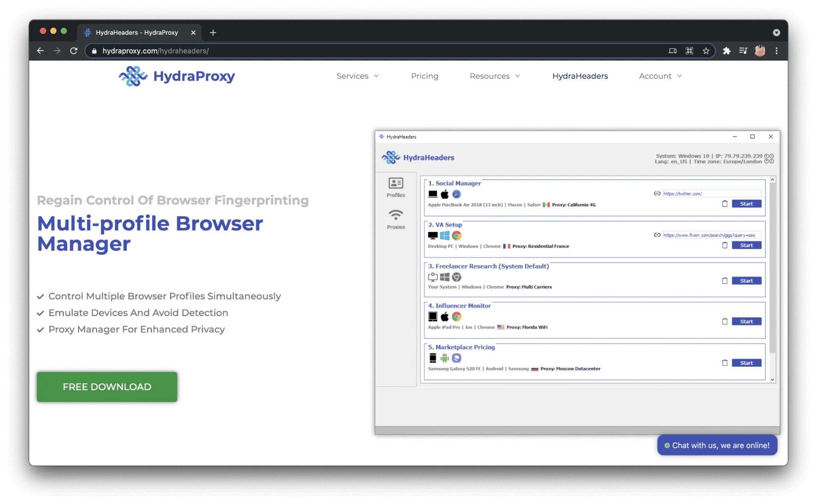Click the macOS yellow minimize button
The width and height of the screenshot is (817, 504).
pos(53,31)
